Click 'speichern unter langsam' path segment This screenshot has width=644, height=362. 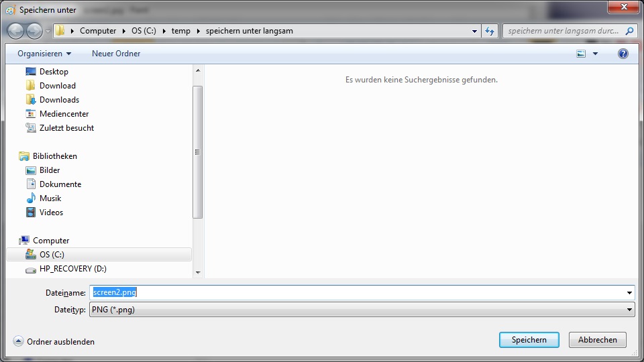250,31
